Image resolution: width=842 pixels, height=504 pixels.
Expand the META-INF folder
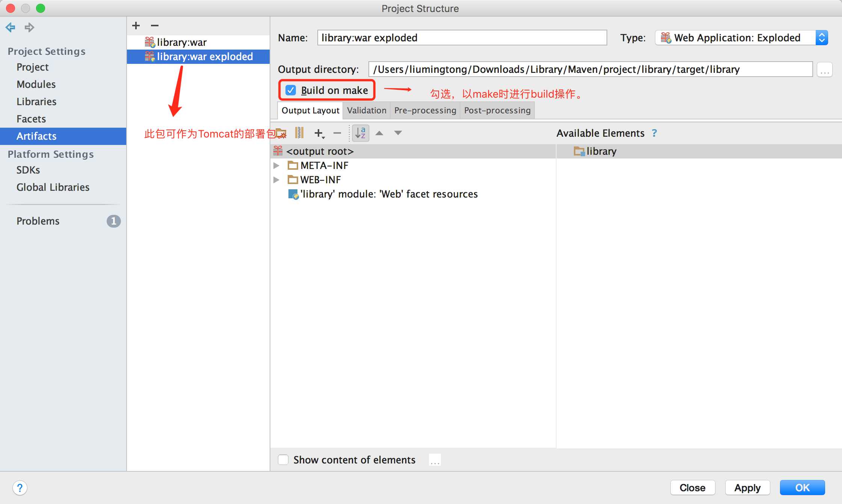click(x=276, y=165)
